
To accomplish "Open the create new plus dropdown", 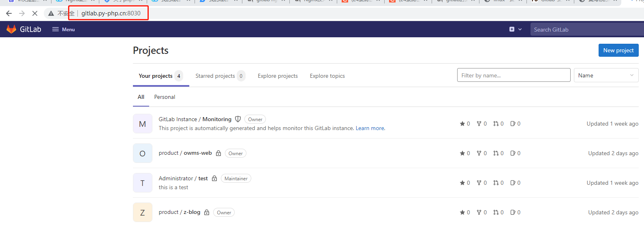I will (x=515, y=29).
